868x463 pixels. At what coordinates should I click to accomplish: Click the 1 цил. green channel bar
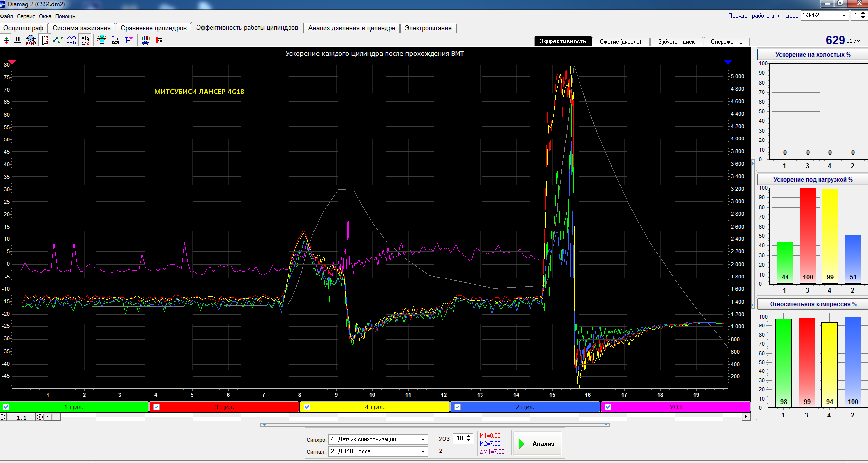[x=75, y=407]
